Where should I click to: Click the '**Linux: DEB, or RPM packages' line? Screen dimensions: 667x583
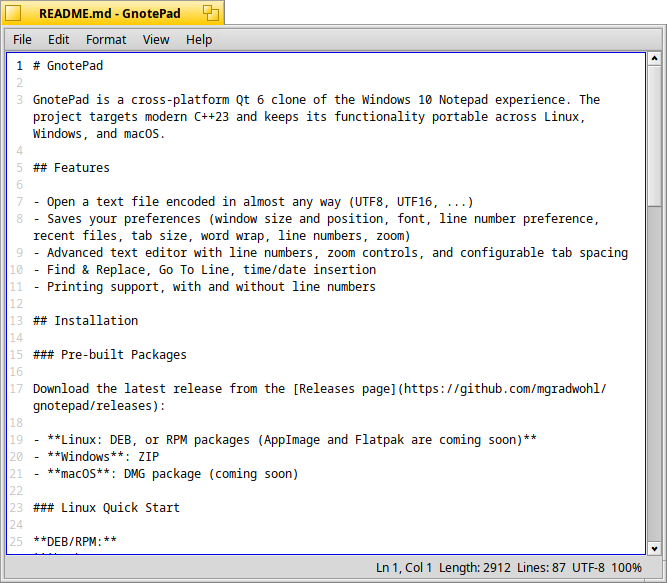[x=285, y=440]
